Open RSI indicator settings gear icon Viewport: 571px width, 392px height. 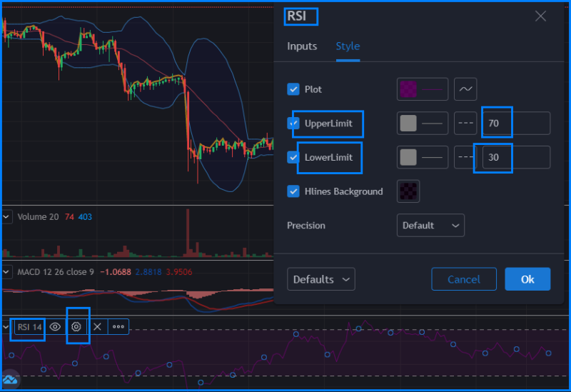(76, 327)
